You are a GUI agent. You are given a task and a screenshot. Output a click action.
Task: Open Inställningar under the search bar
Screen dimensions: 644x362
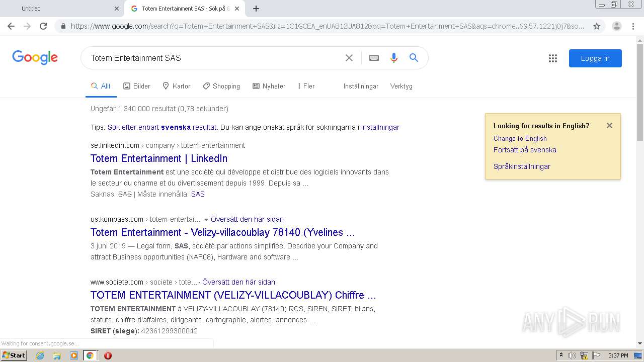tap(361, 86)
